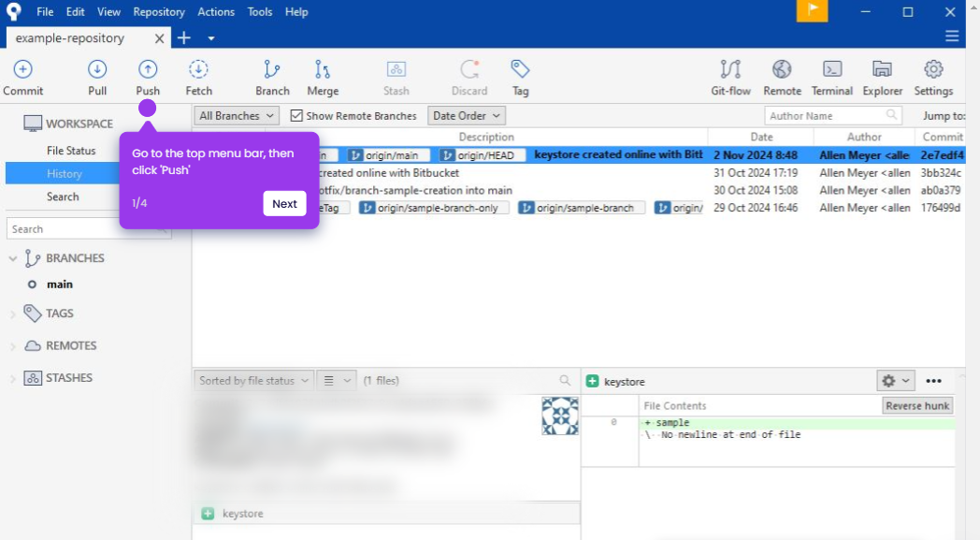Image resolution: width=980 pixels, height=540 pixels.
Task: Open the Merge tool
Action: (323, 78)
